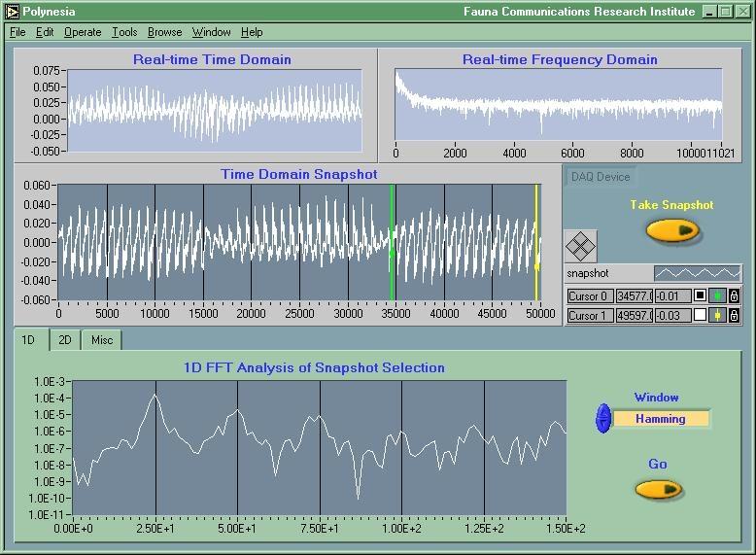Click the Cursor 0 X position field
This screenshot has height=555, width=756.
click(635, 296)
